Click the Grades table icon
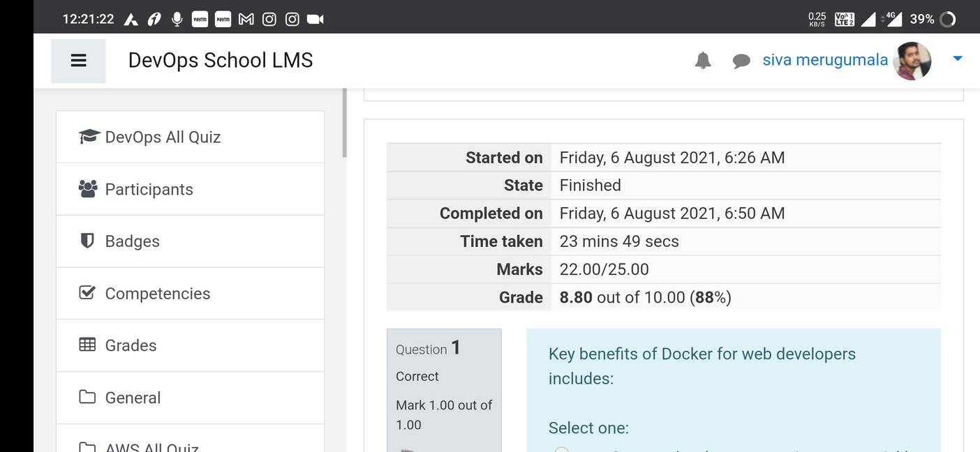Viewport: 980px width, 452px height. 87,345
